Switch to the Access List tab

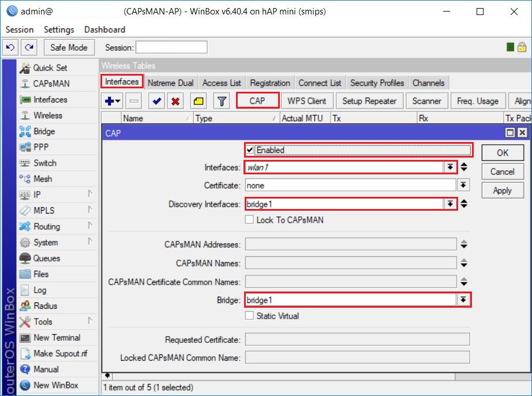point(222,83)
